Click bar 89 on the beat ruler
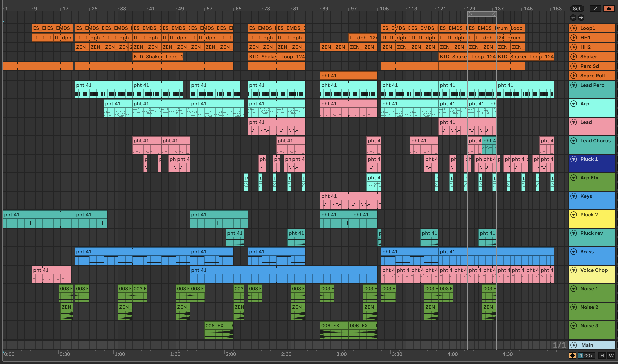The width and height of the screenshot is (618, 364). pos(325,9)
